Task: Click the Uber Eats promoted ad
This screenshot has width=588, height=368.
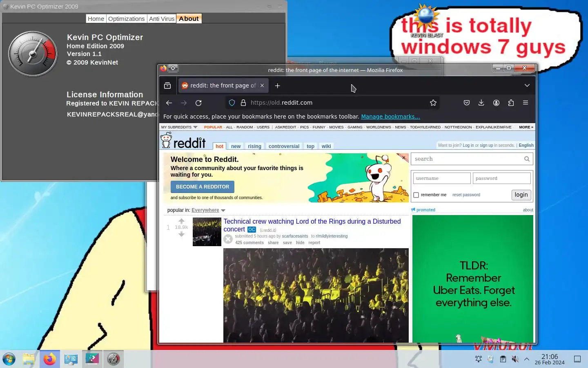Action: pos(473,278)
